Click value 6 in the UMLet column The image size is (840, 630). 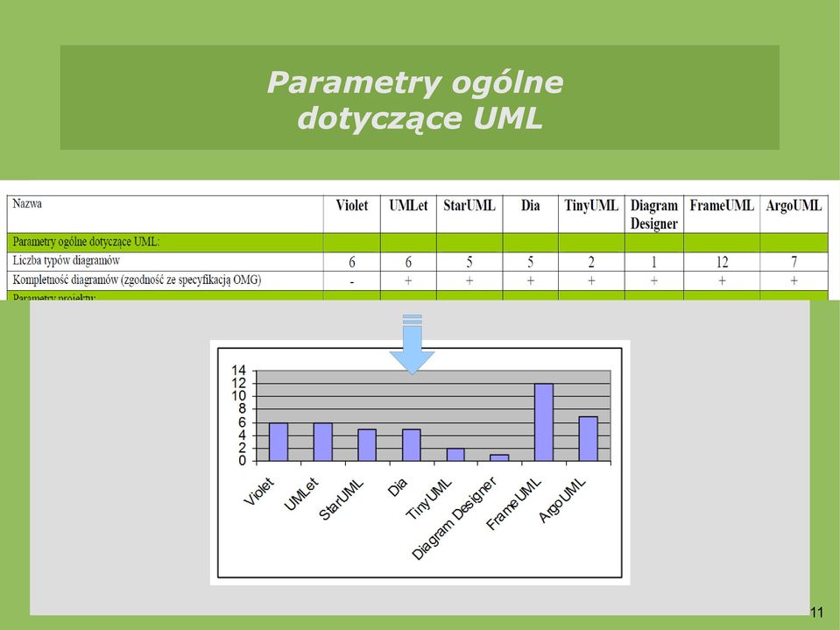click(x=408, y=262)
